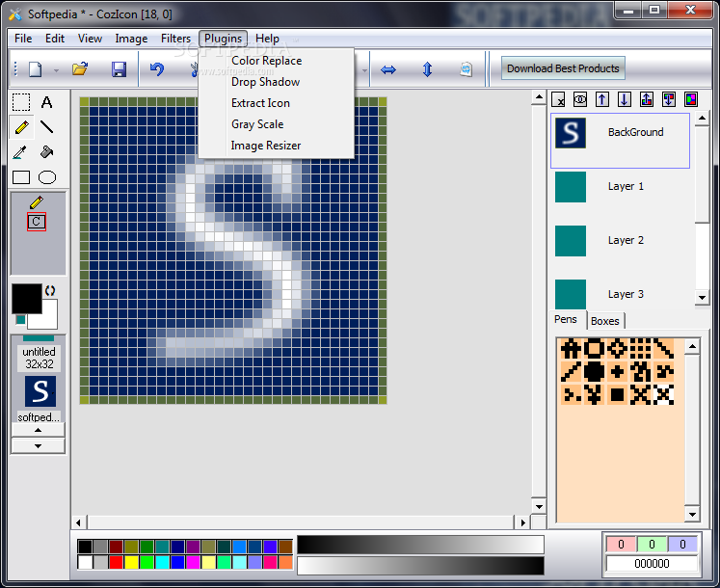Pick the yellow swatch in palette

tap(131, 562)
